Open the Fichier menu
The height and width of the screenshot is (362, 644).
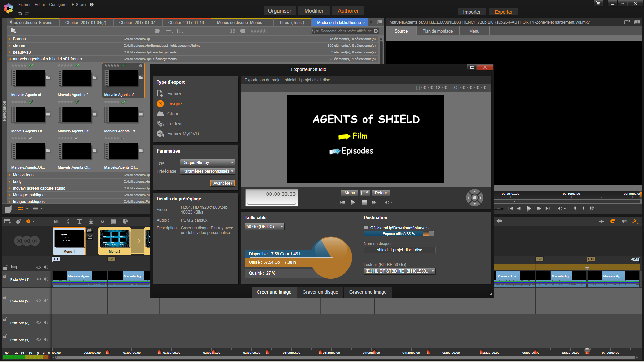click(24, 5)
